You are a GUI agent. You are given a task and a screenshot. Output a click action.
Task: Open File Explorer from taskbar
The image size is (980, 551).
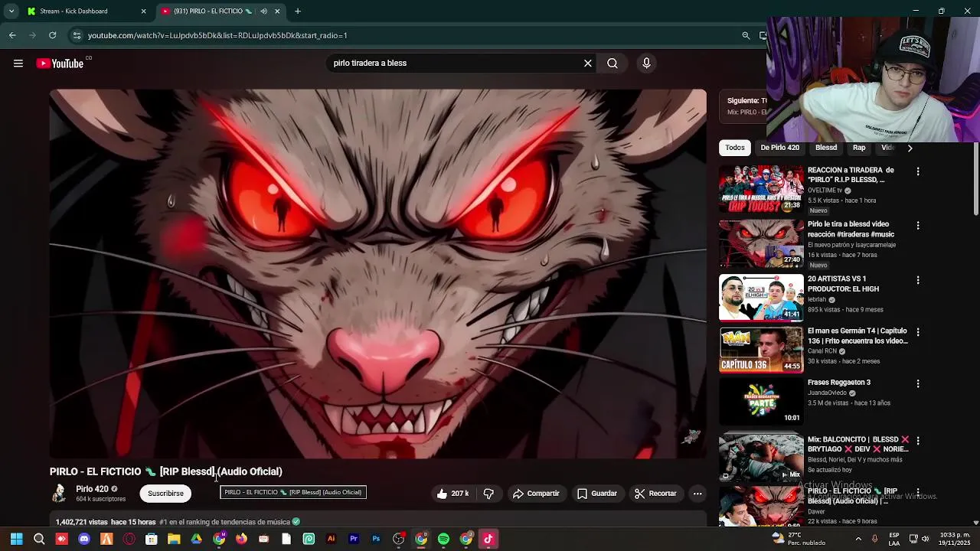pyautogui.click(x=174, y=539)
